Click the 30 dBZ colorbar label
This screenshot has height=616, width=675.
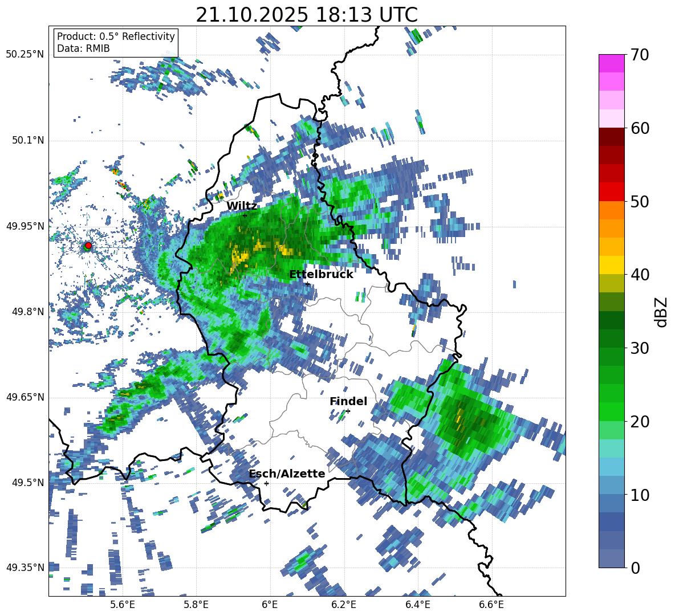[639, 348]
